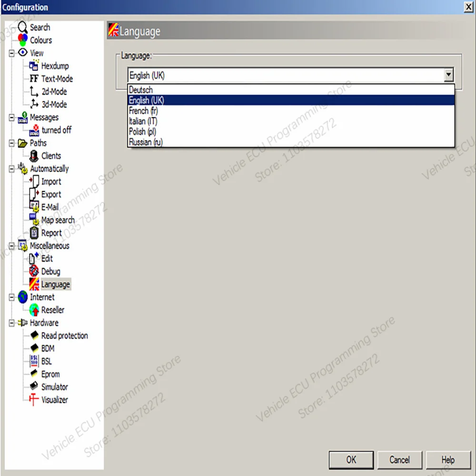Select the Colours RGB circles icon

tap(22, 40)
